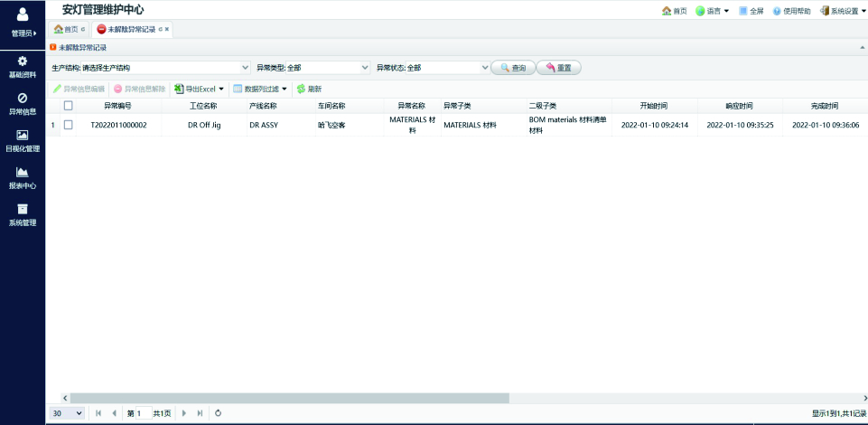Check the row T2022011000002 checkbox

pos(68,125)
